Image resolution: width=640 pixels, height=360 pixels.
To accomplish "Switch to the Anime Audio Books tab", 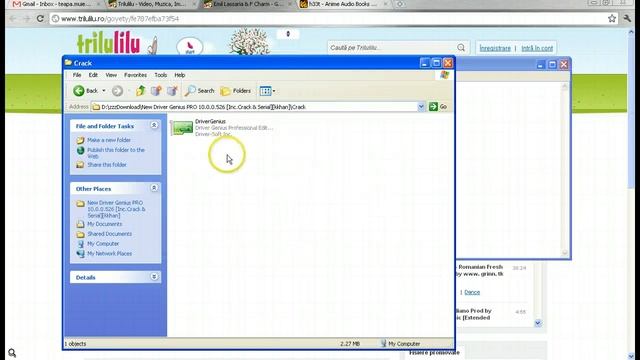I will pos(343,4).
